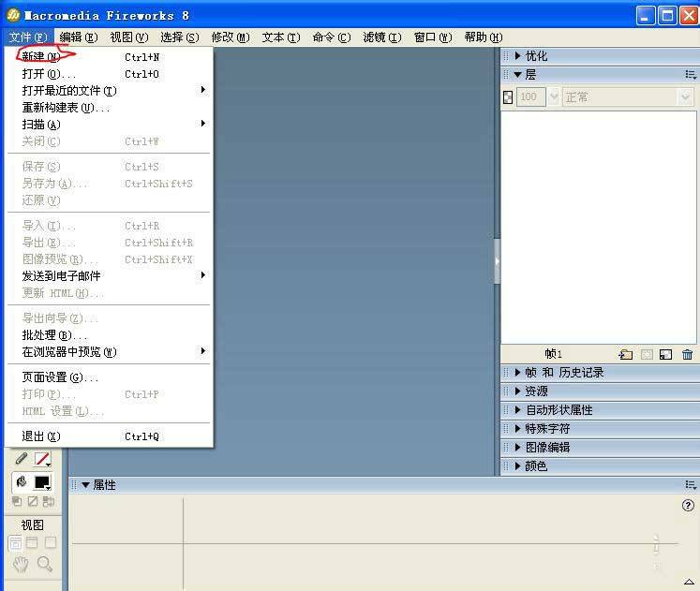The width and height of the screenshot is (700, 591).
Task: Expand the 颜色 (Color) panel
Action: (x=536, y=466)
